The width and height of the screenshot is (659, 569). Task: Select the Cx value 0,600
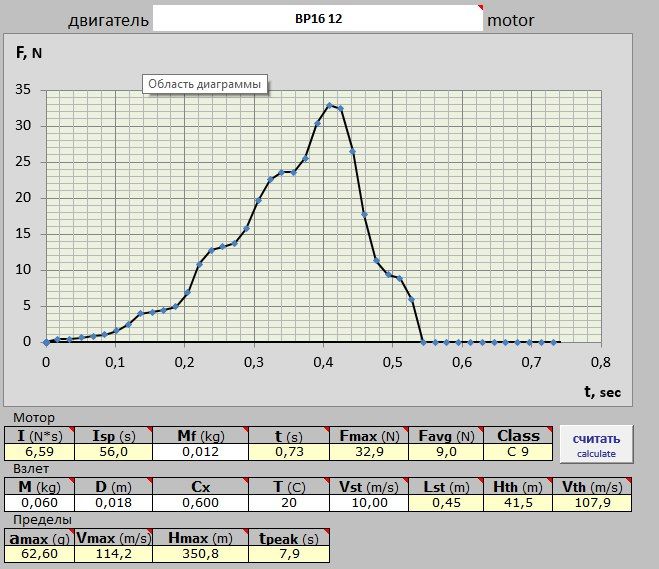(x=200, y=503)
